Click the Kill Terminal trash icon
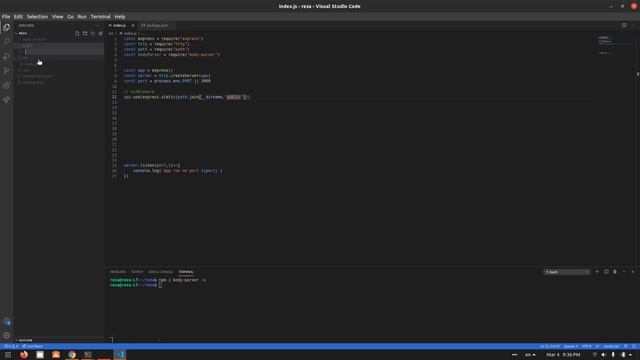640x360 pixels. pos(615,272)
